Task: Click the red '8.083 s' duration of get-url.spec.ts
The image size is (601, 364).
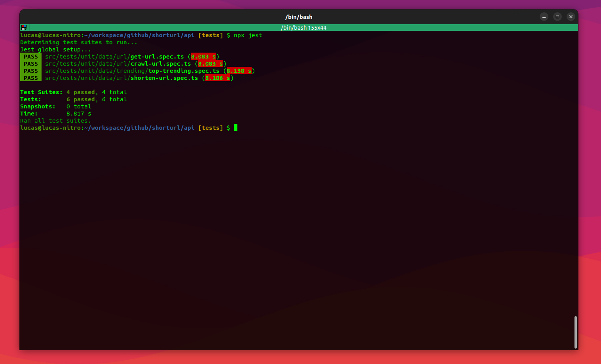Action: click(203, 57)
